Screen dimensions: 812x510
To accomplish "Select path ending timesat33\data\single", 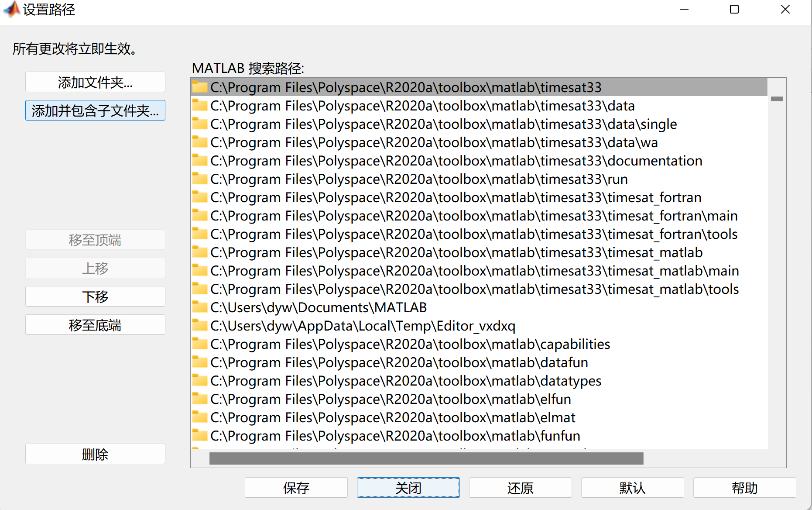I will point(444,124).
